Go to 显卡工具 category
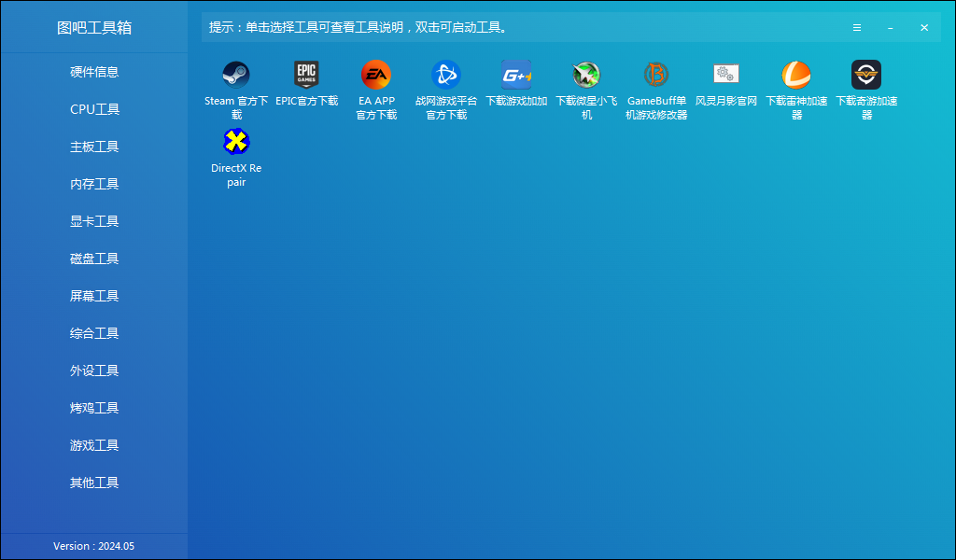 (x=94, y=221)
